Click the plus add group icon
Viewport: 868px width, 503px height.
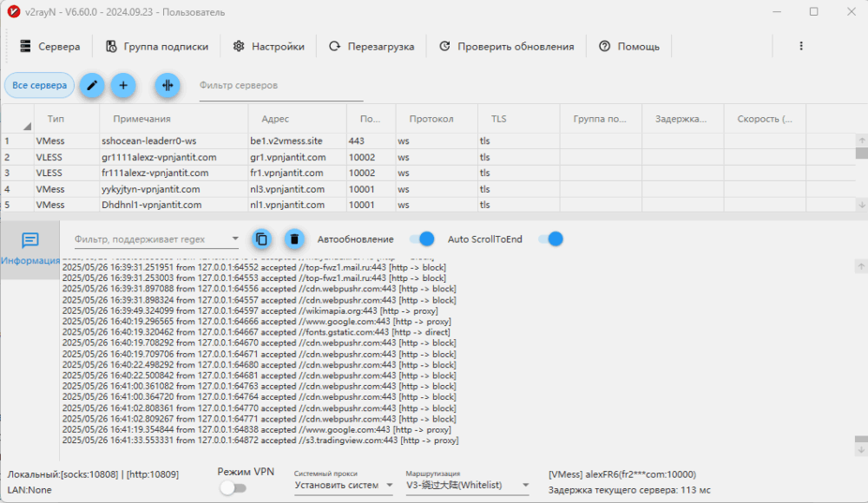(x=123, y=85)
